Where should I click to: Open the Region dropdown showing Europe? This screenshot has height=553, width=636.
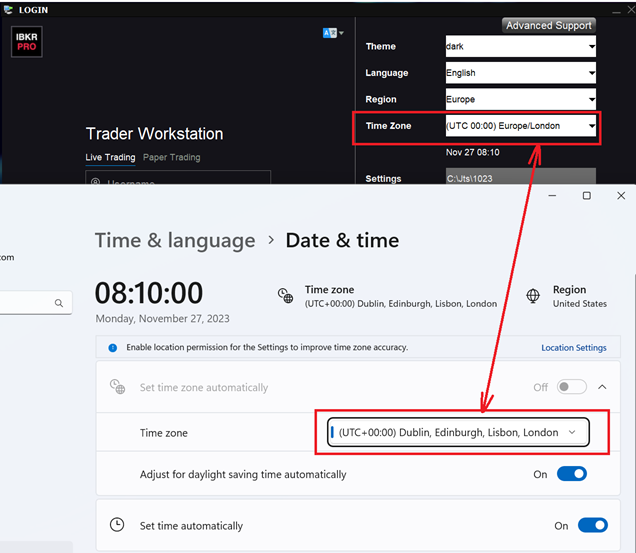(x=521, y=99)
